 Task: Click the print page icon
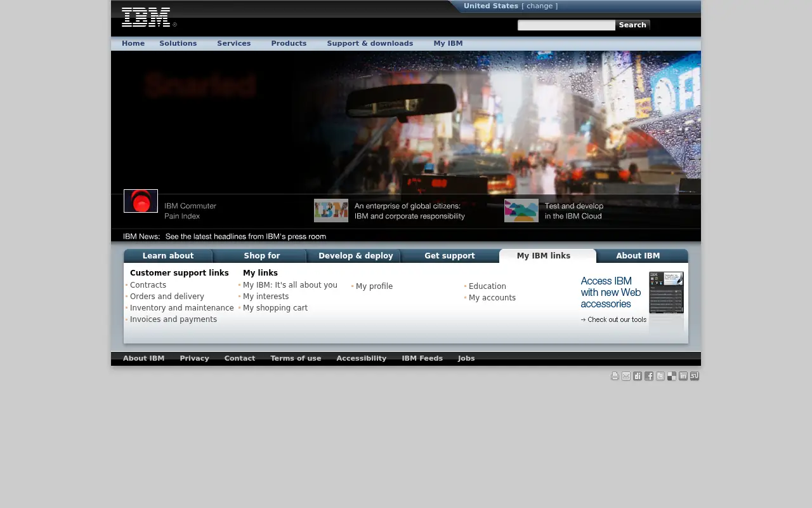[615, 376]
